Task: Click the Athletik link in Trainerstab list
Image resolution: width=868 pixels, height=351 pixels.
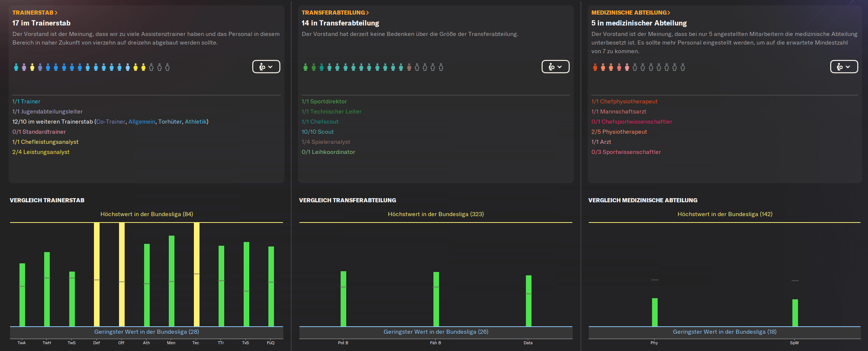Action: [195, 122]
